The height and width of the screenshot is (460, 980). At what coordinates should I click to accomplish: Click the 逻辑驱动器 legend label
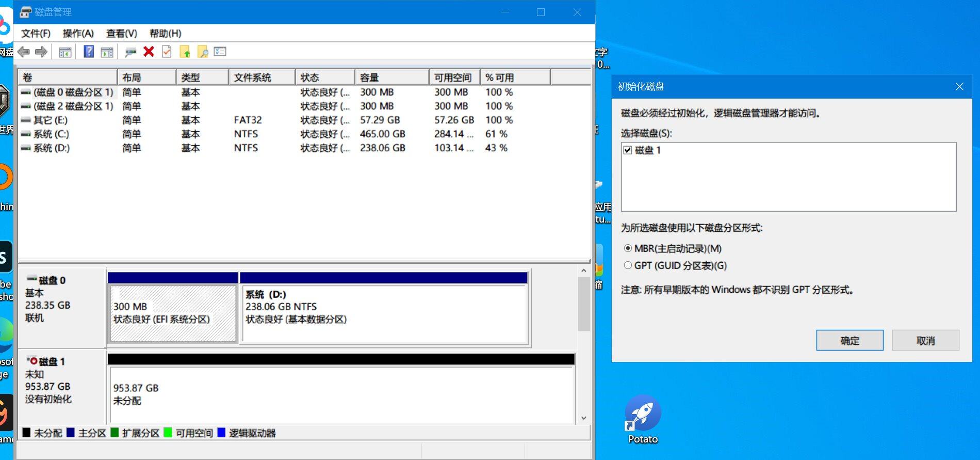(x=252, y=433)
